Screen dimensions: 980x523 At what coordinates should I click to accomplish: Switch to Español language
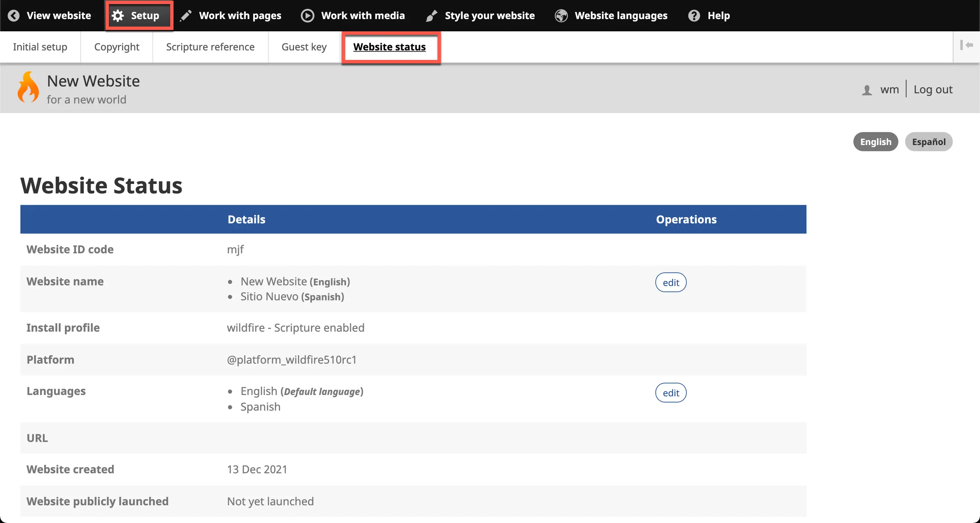(928, 142)
